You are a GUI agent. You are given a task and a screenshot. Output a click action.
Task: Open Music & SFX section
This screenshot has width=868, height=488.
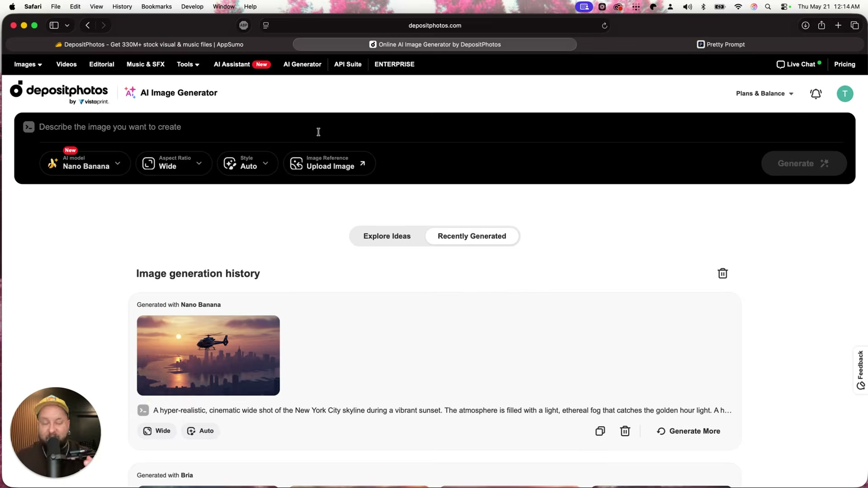coord(146,64)
